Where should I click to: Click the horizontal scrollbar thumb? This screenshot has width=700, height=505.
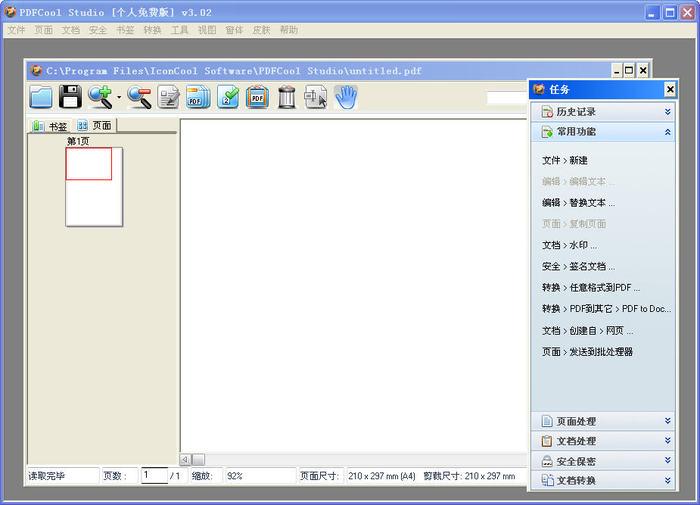[x=199, y=459]
